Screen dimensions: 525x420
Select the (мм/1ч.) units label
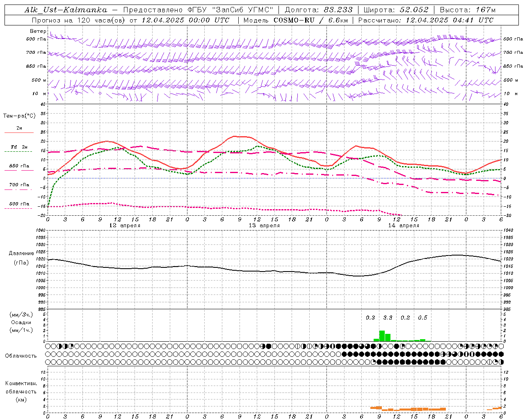pos(21,330)
